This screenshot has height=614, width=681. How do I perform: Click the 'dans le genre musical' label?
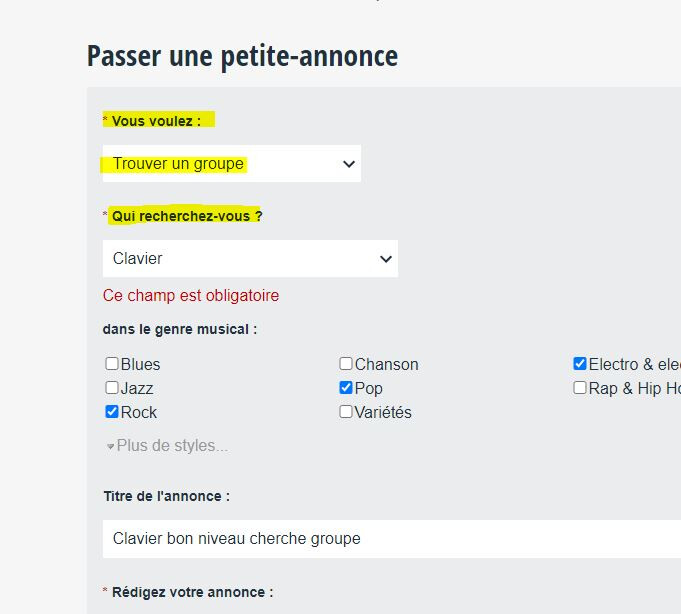179,329
